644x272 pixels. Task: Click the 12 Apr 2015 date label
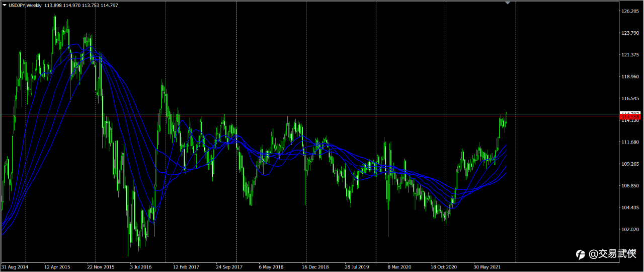click(57, 267)
